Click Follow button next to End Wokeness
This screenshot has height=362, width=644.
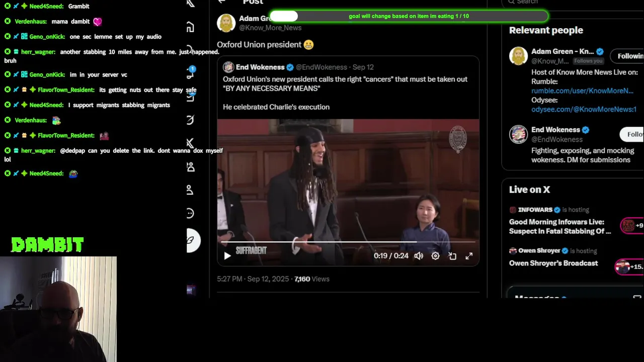tap(632, 134)
